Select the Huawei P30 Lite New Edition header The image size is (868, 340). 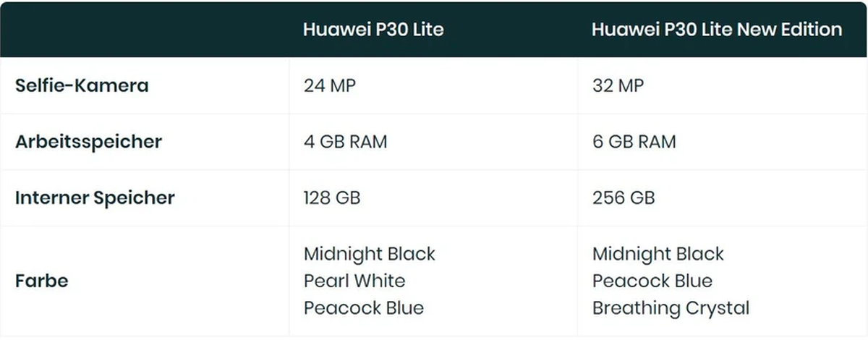coord(717,30)
